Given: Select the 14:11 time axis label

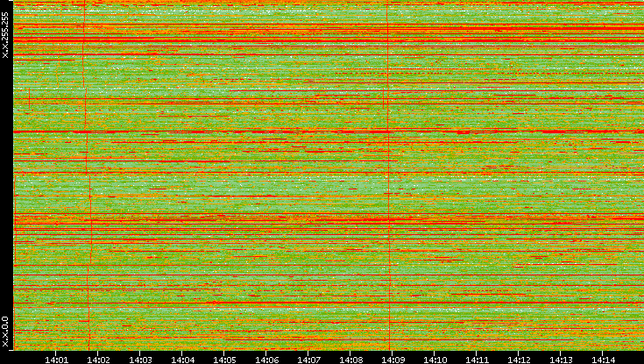Looking at the screenshot, I should pyautogui.click(x=478, y=360).
